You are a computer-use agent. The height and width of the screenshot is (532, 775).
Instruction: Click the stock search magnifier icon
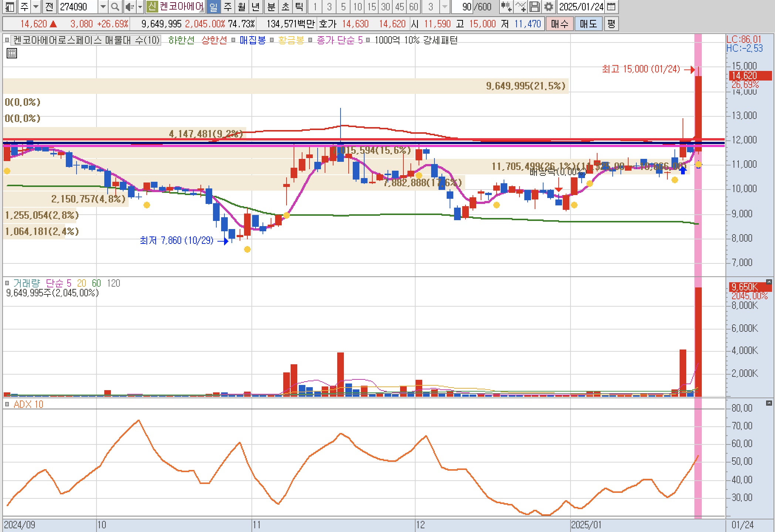[x=115, y=7]
